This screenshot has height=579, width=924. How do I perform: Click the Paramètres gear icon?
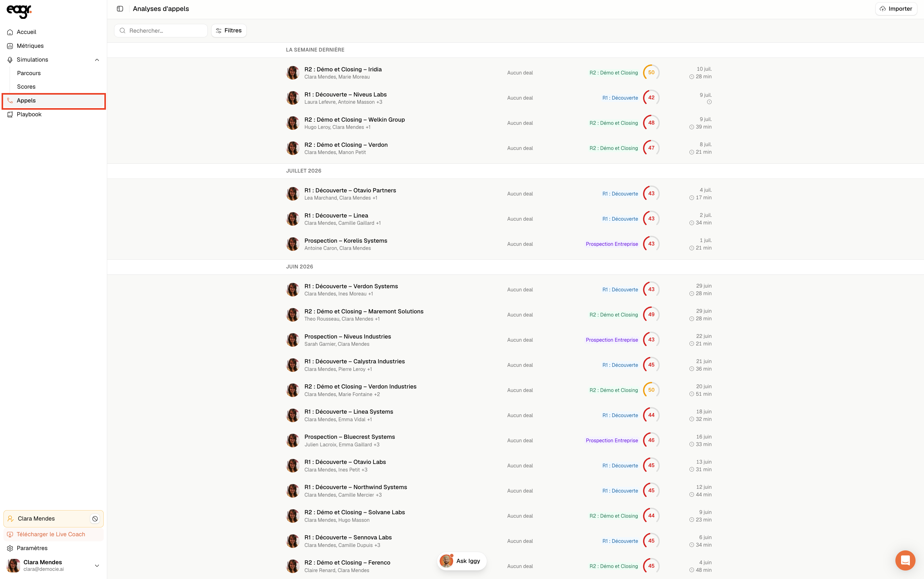(x=10, y=549)
